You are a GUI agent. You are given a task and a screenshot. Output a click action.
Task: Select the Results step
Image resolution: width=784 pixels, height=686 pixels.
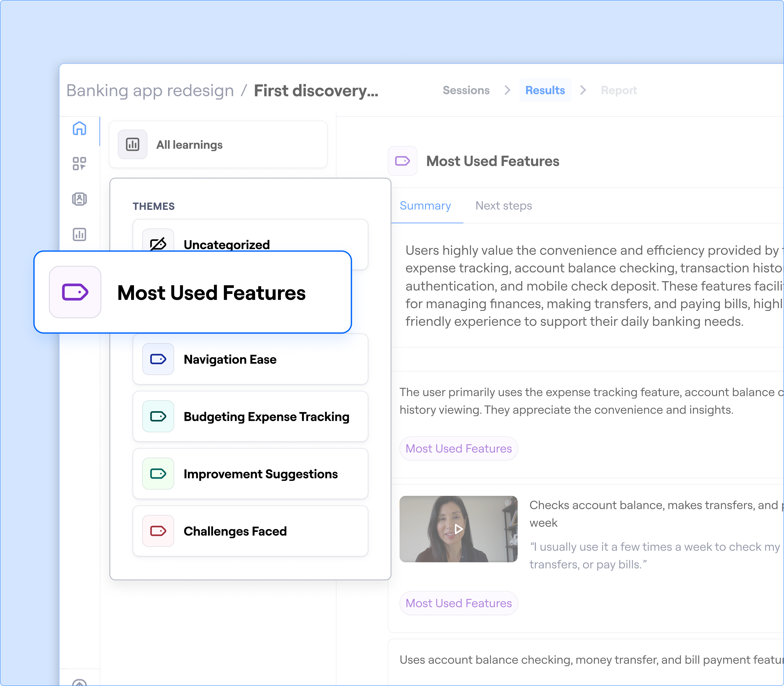(545, 90)
